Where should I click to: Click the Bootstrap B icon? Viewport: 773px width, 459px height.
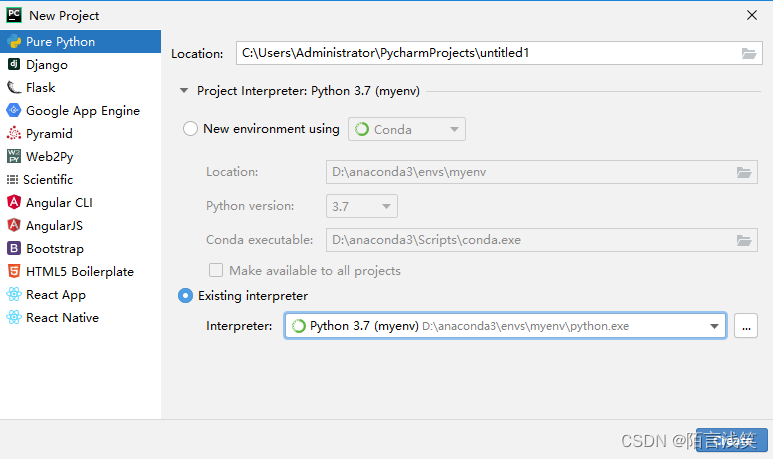14,248
